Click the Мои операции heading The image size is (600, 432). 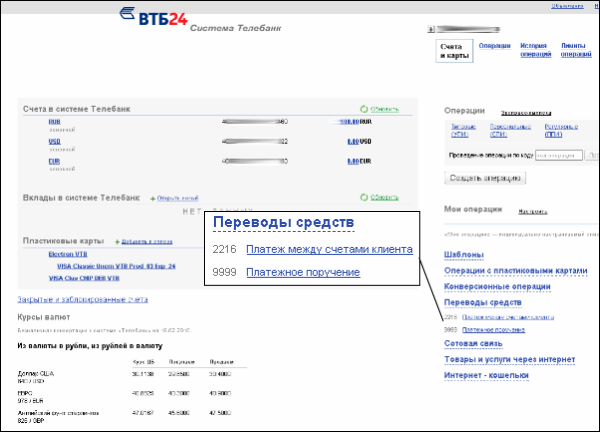(x=473, y=209)
